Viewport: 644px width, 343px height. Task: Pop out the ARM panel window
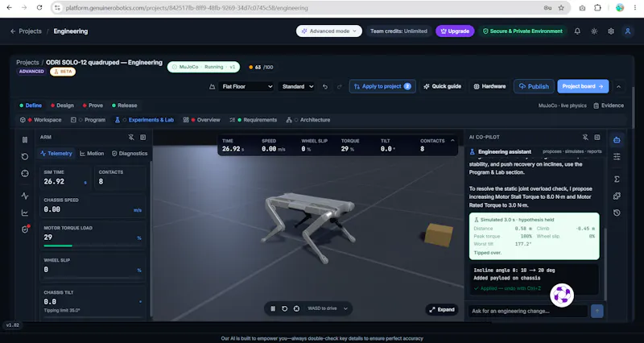143,137
